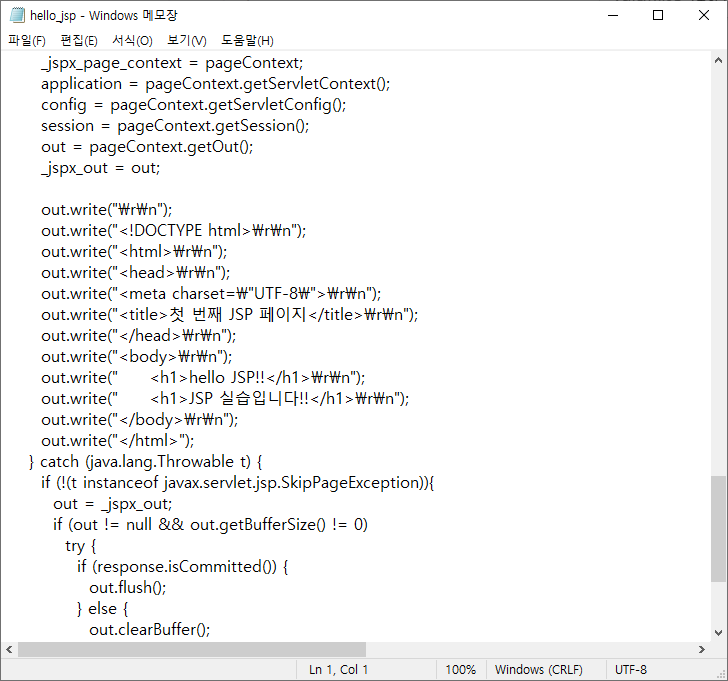
Task: Open the 도움말(H) menu
Action: (247, 41)
